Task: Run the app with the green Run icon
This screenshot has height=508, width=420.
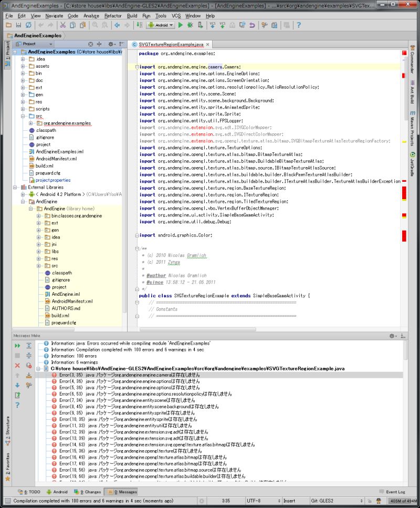Action: tap(181, 25)
